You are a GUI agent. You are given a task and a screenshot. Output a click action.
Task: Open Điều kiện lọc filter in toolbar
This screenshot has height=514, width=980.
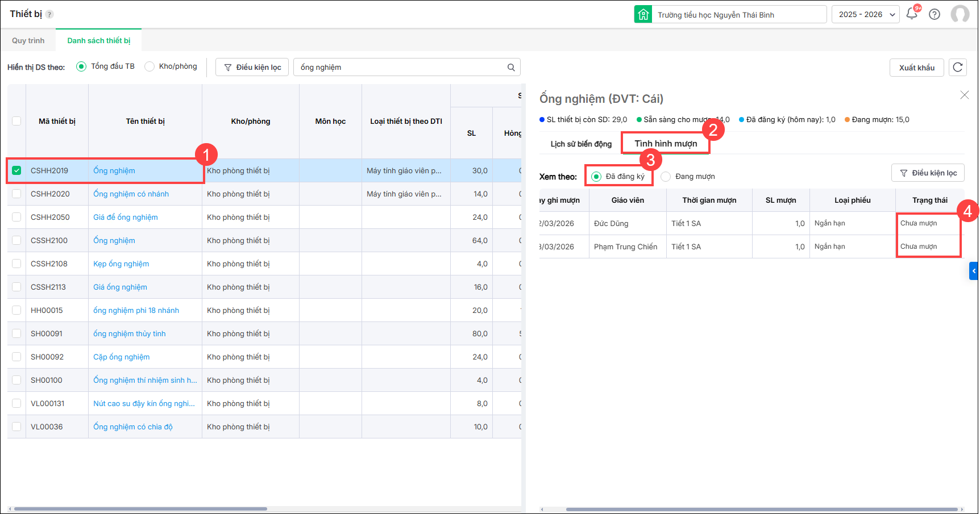[x=252, y=68]
